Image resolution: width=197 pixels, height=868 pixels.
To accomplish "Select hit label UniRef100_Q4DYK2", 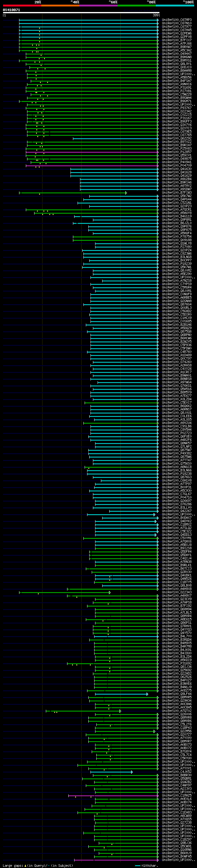I will point(177,521).
